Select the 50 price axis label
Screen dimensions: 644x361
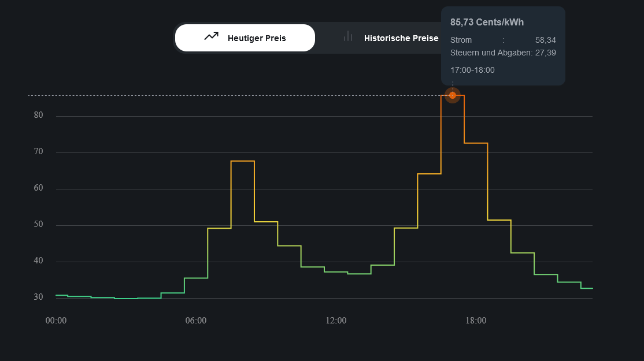click(x=39, y=225)
